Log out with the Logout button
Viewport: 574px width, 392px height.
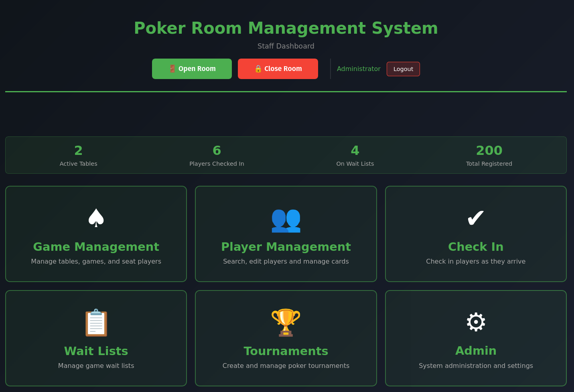coord(403,69)
